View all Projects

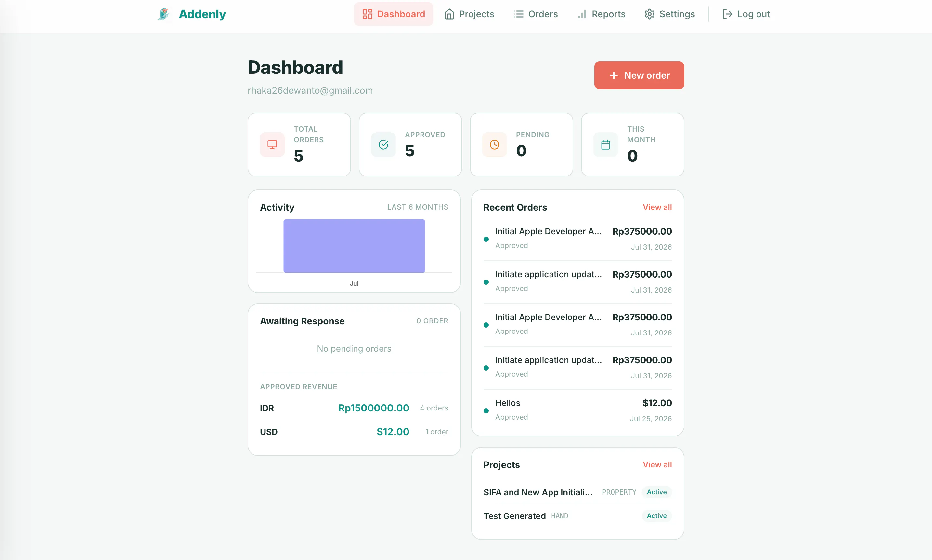[x=657, y=464]
